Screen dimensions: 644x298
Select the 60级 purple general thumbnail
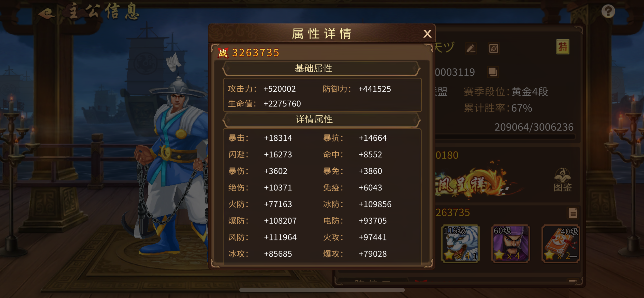(x=510, y=244)
